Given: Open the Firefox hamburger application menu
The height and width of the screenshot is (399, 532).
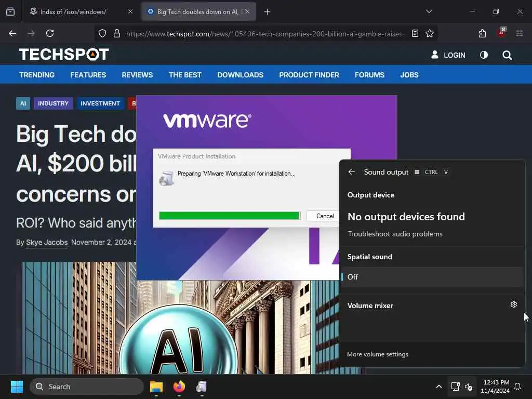Looking at the screenshot, I should [520, 33].
